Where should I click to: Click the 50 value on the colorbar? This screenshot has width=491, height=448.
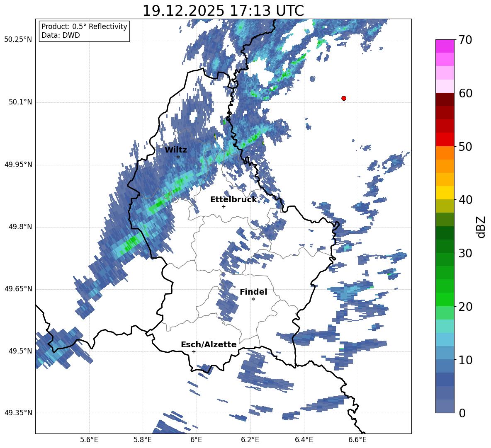[x=465, y=147]
